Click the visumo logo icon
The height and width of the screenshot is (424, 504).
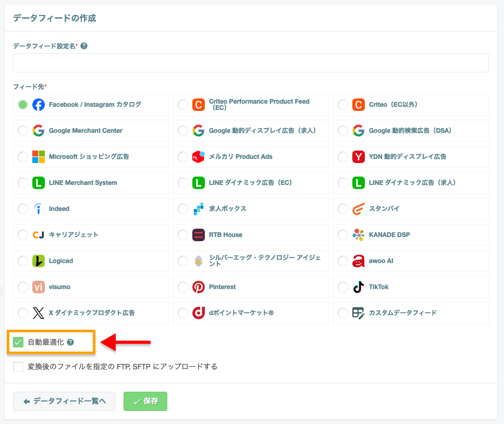pos(39,287)
